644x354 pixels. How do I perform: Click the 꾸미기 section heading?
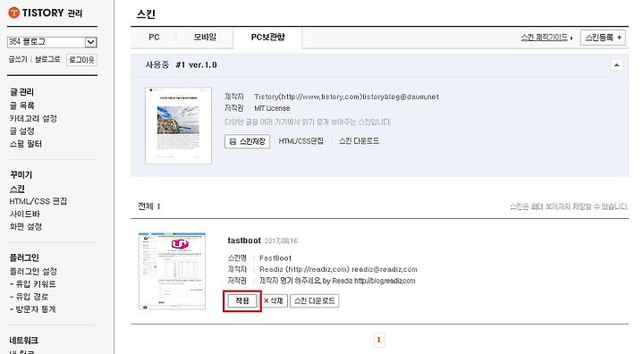pyautogui.click(x=21, y=175)
